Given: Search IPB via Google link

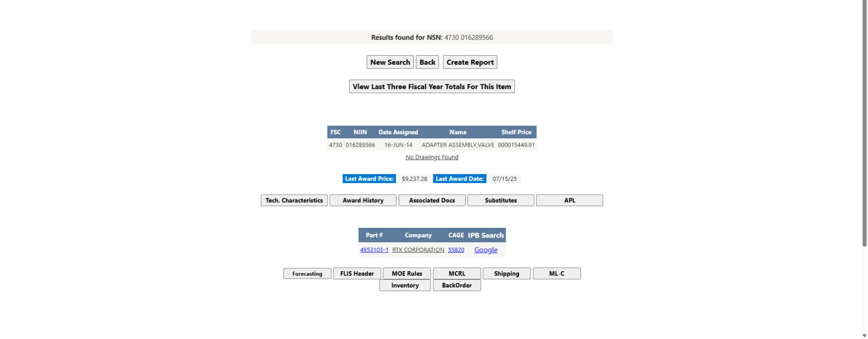Looking at the screenshot, I should pyautogui.click(x=486, y=250).
